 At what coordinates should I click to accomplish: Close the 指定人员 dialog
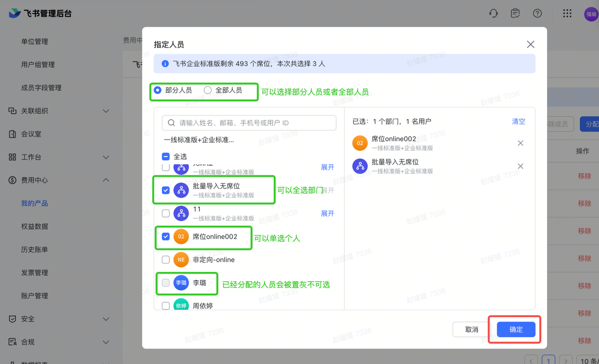click(x=530, y=44)
